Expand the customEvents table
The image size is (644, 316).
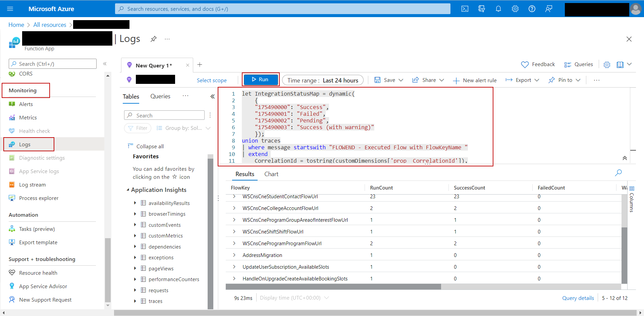pos(135,225)
